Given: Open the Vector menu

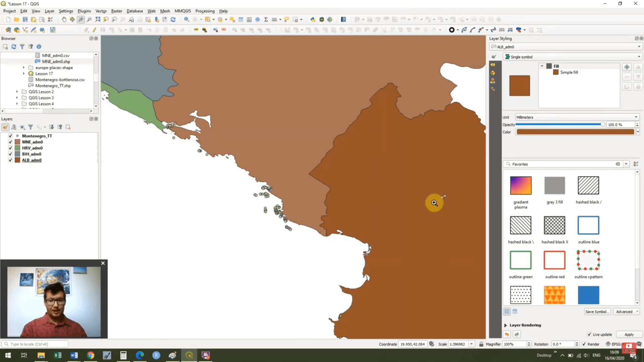Looking at the screenshot, I should coord(101,11).
